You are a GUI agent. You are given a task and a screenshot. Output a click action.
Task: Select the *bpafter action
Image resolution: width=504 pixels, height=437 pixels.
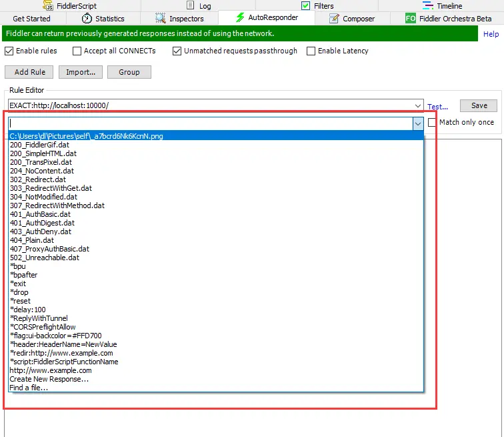tap(216, 275)
